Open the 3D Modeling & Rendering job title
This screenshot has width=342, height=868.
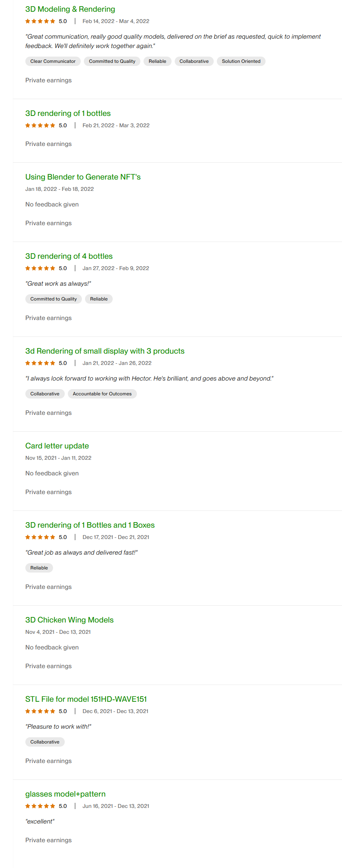pos(70,9)
